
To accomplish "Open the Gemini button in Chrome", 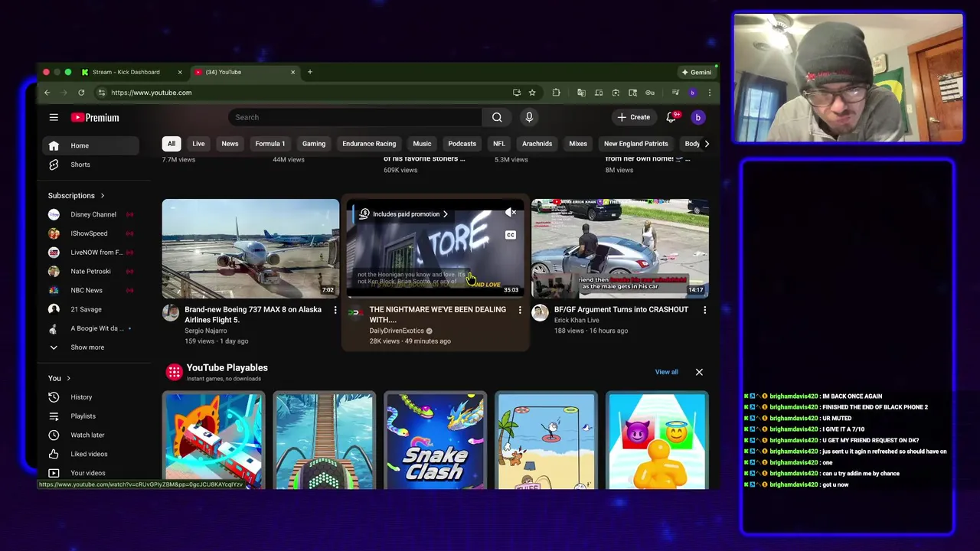I will 697,72.
